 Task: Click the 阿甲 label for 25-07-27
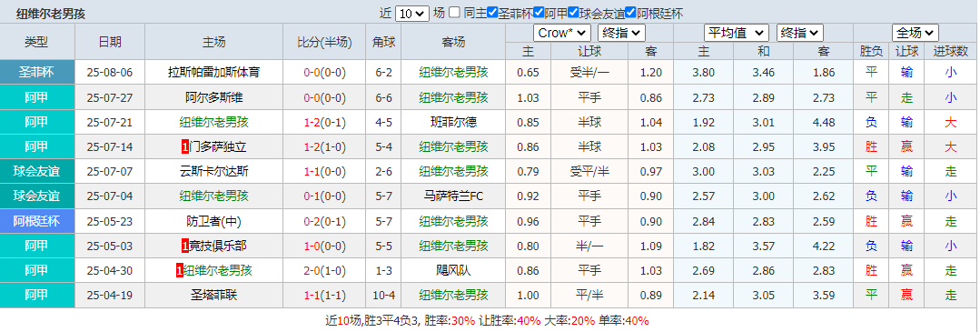pyautogui.click(x=37, y=97)
